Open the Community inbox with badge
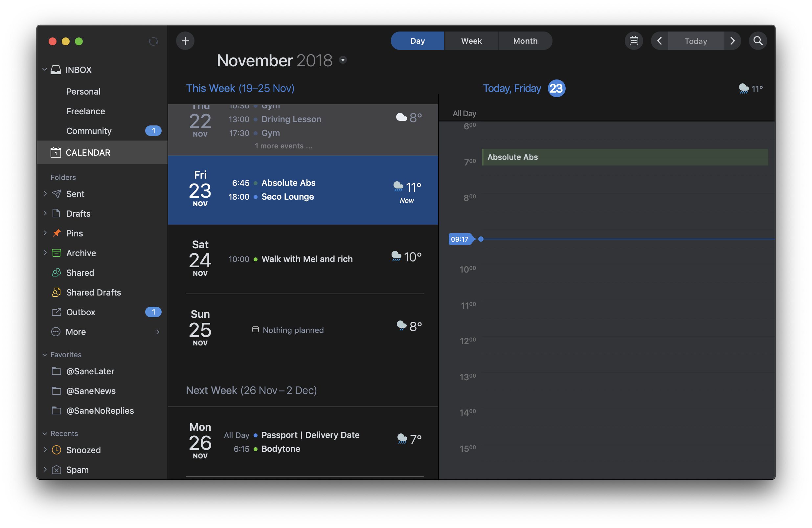This screenshot has width=812, height=528. coord(102,131)
